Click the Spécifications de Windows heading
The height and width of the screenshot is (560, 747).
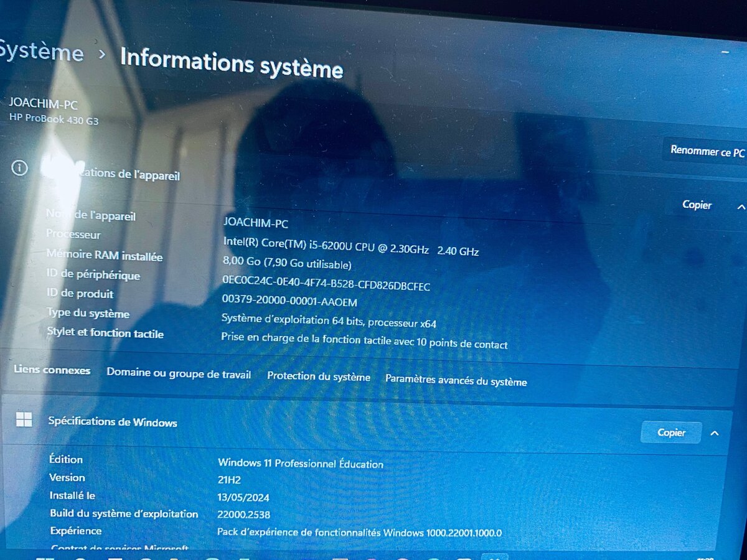[x=113, y=422]
